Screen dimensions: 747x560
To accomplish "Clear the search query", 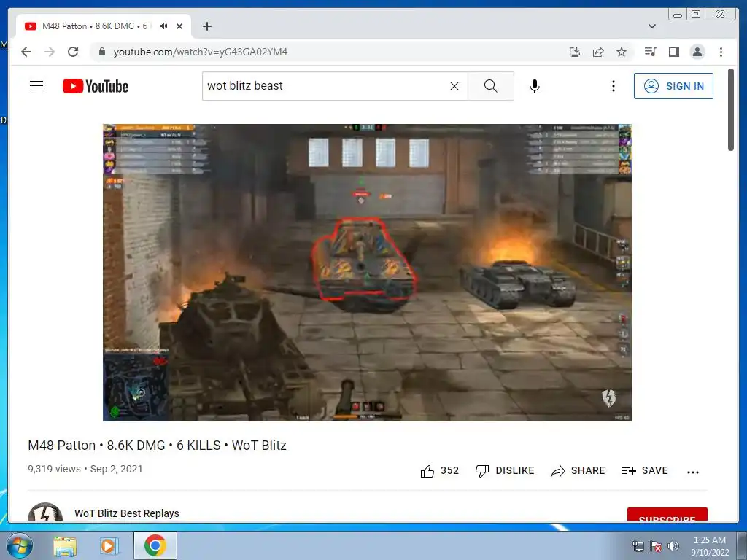I will pos(454,86).
